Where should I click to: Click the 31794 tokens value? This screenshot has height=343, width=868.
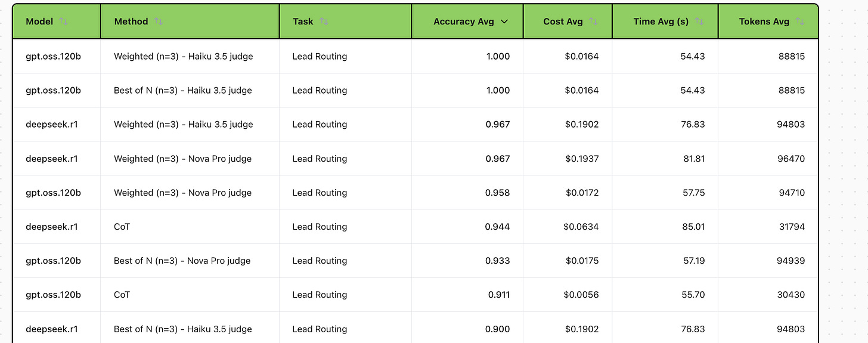tap(791, 227)
